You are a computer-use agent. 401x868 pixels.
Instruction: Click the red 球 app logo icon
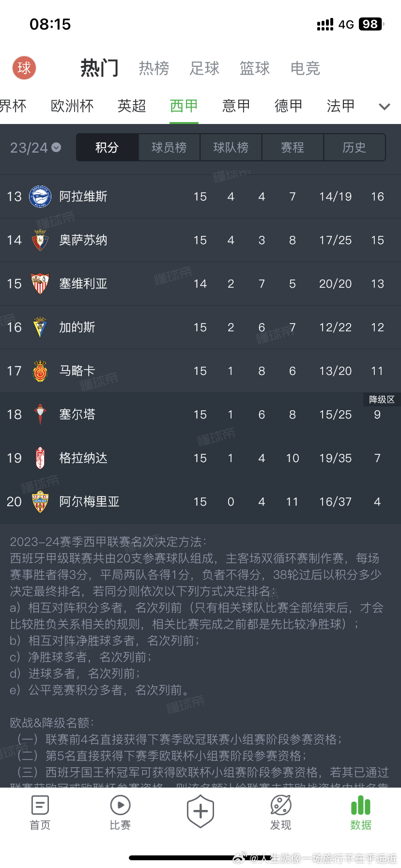(x=24, y=68)
